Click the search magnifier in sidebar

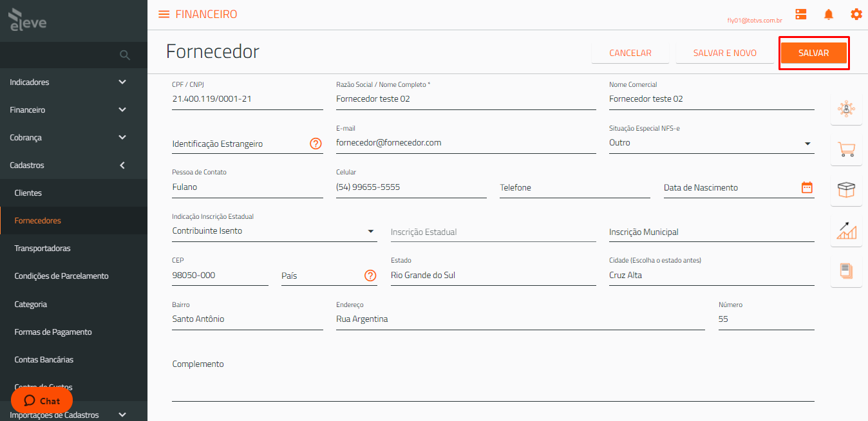pos(125,55)
